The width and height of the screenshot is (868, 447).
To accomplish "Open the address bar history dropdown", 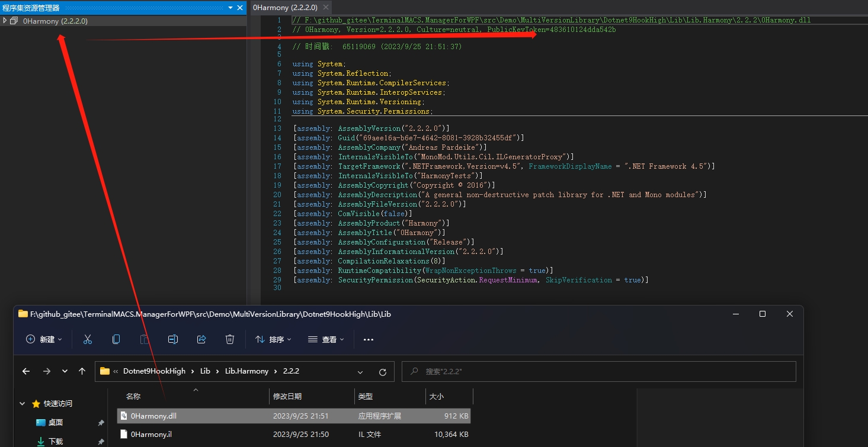I will coord(360,372).
